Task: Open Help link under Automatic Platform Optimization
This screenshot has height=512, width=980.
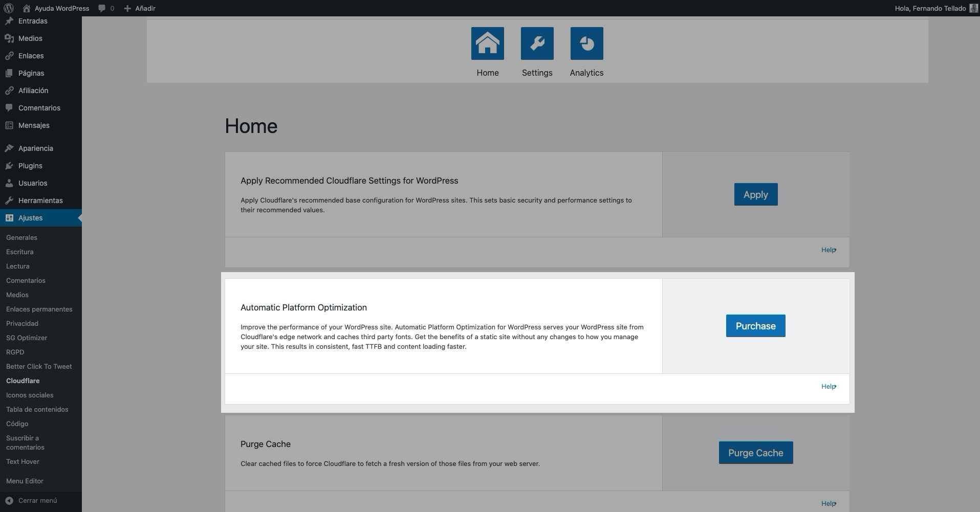Action: point(829,387)
